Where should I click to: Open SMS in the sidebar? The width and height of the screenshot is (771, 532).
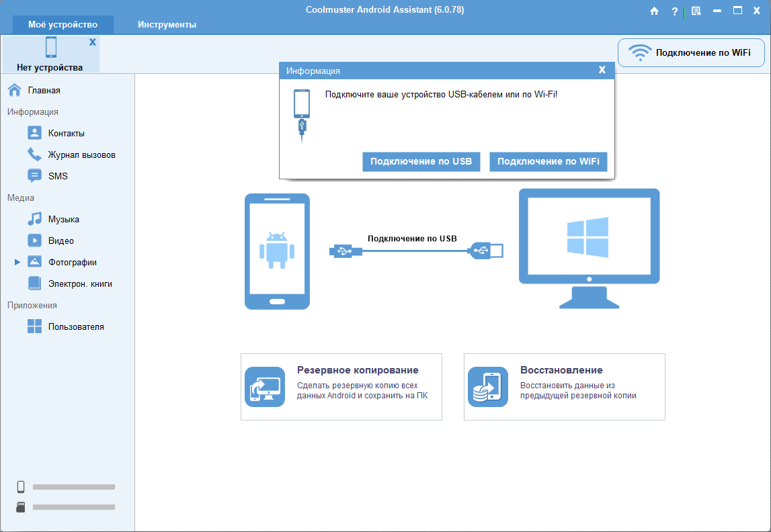coord(58,177)
